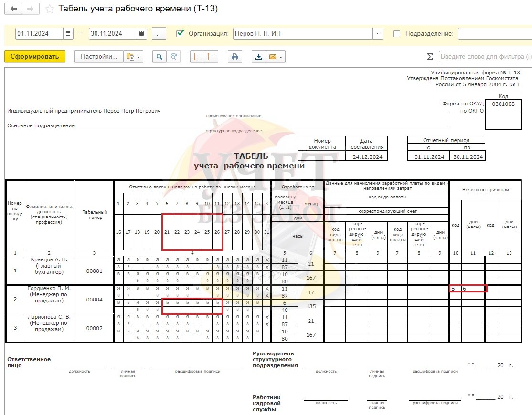Send report by email envelope icon

tap(276, 57)
